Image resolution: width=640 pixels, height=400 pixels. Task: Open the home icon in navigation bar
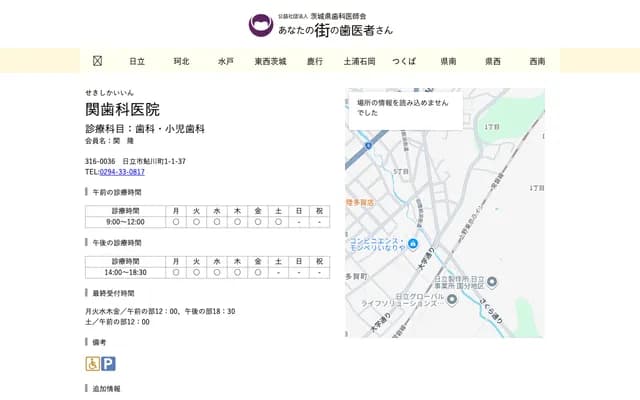97,61
